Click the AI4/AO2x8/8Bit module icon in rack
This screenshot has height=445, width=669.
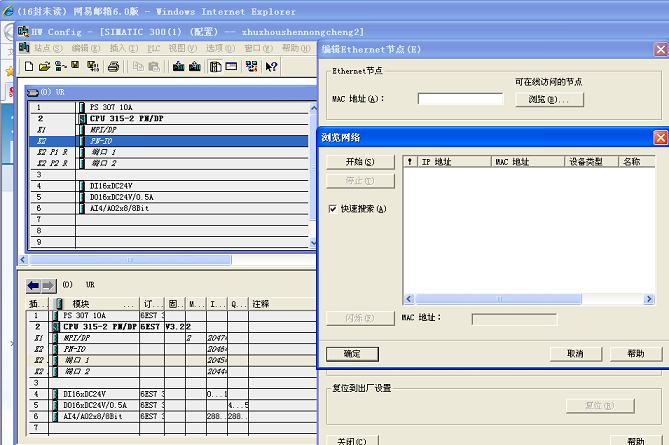coord(81,208)
